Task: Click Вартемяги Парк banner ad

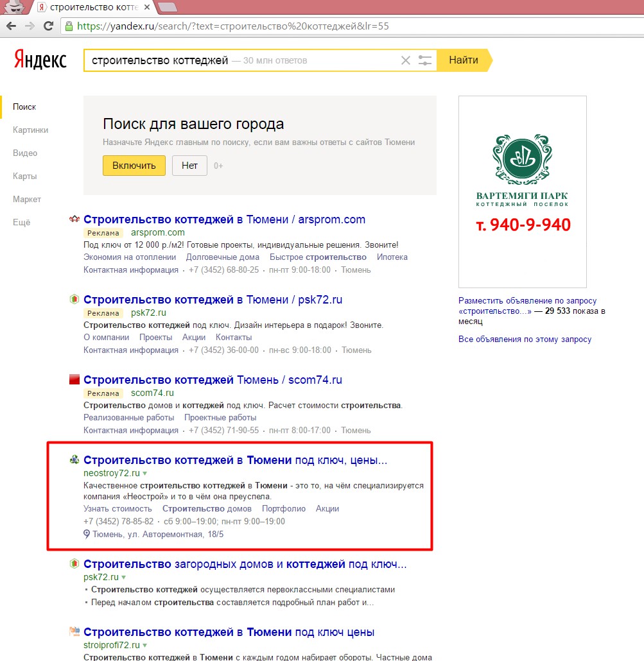Action: pyautogui.click(x=523, y=192)
